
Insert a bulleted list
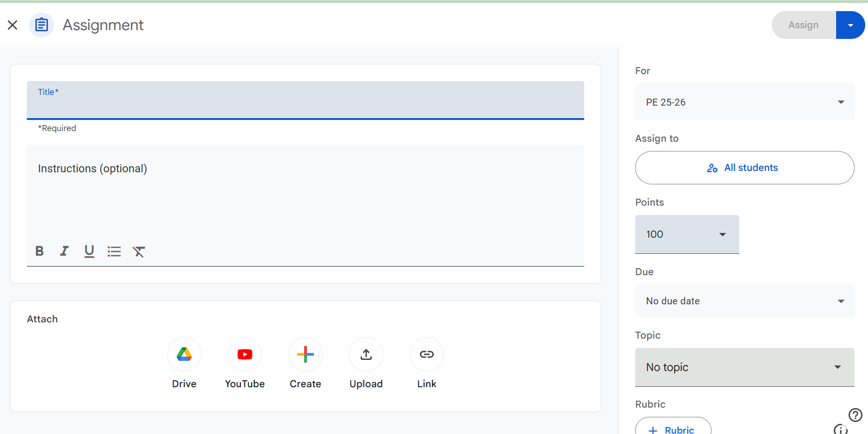pos(114,251)
